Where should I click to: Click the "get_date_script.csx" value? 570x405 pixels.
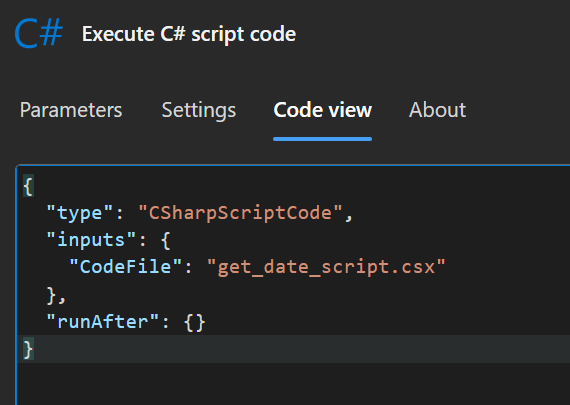pos(326,268)
